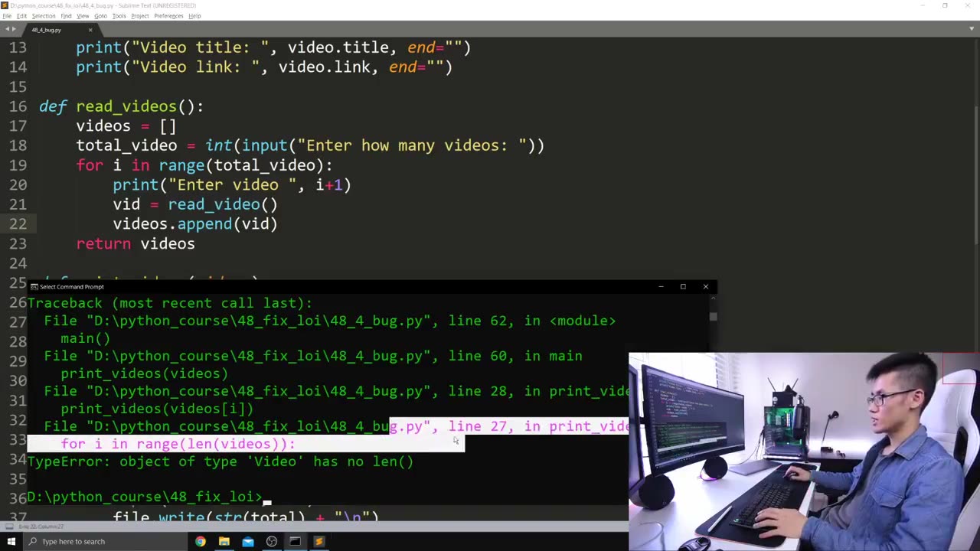Image resolution: width=980 pixels, height=551 pixels.
Task: Click the Command Prompt window title icon
Action: coord(34,287)
